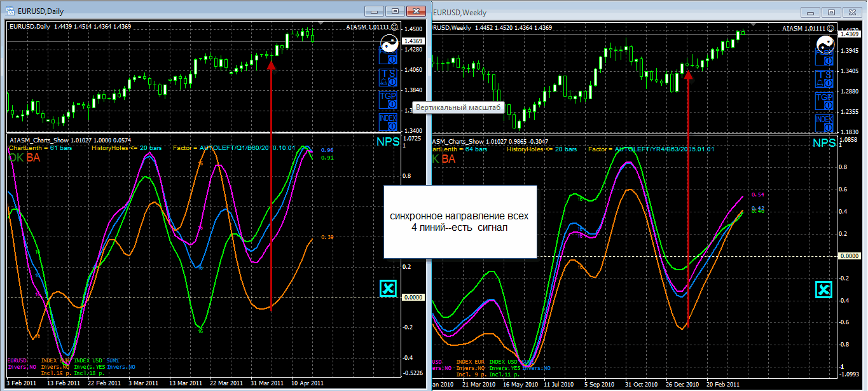Toggle INDEX panel in Weekly chart

pos(824,123)
